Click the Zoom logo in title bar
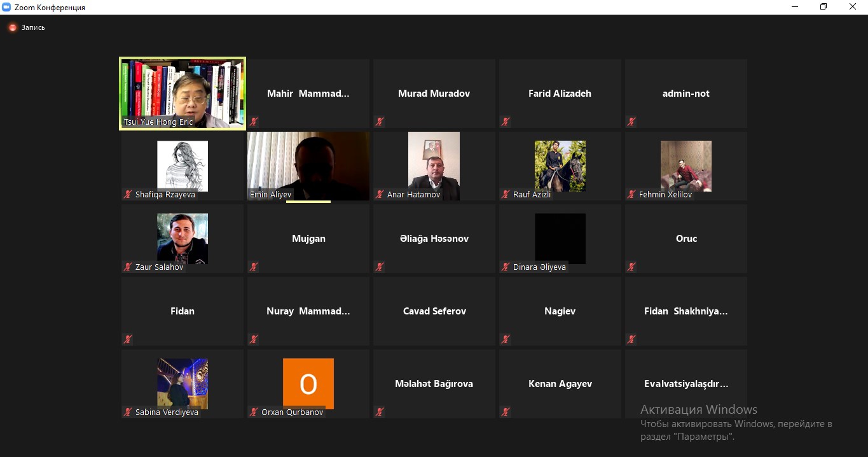Viewport: 868px width, 457px height. pos(7,7)
